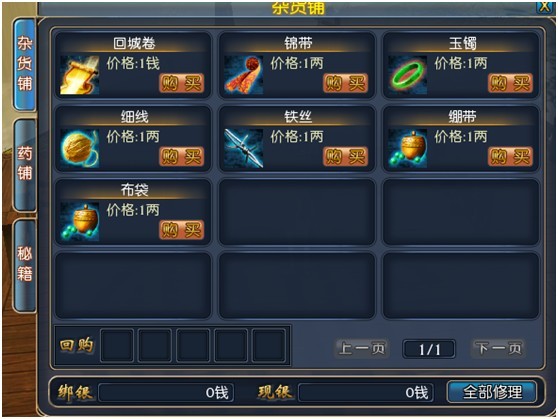Select the 布袋 item icon

click(x=80, y=222)
